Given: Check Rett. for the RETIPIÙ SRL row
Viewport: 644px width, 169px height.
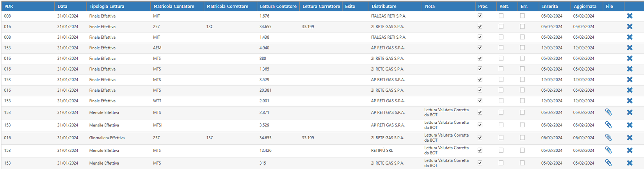Looking at the screenshot, I should pyautogui.click(x=501, y=150).
